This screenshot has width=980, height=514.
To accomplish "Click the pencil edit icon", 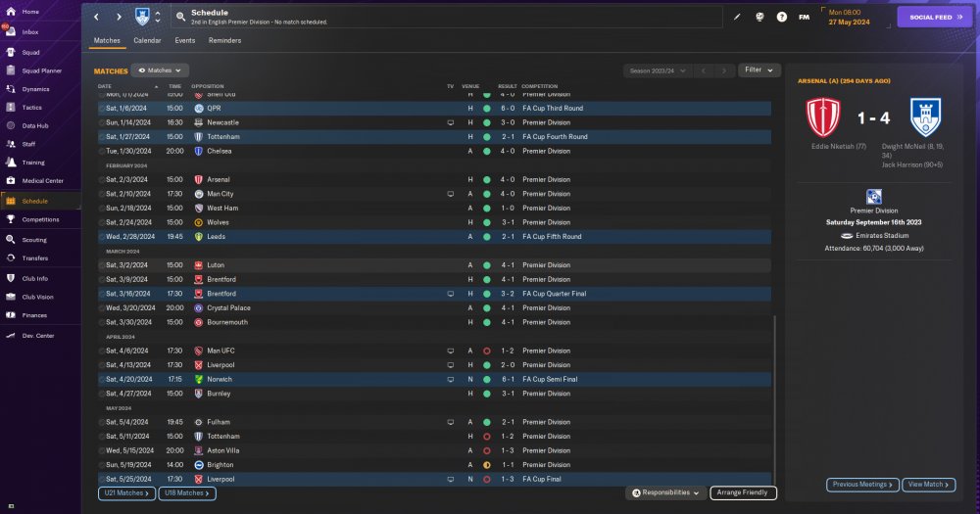I will tap(737, 17).
